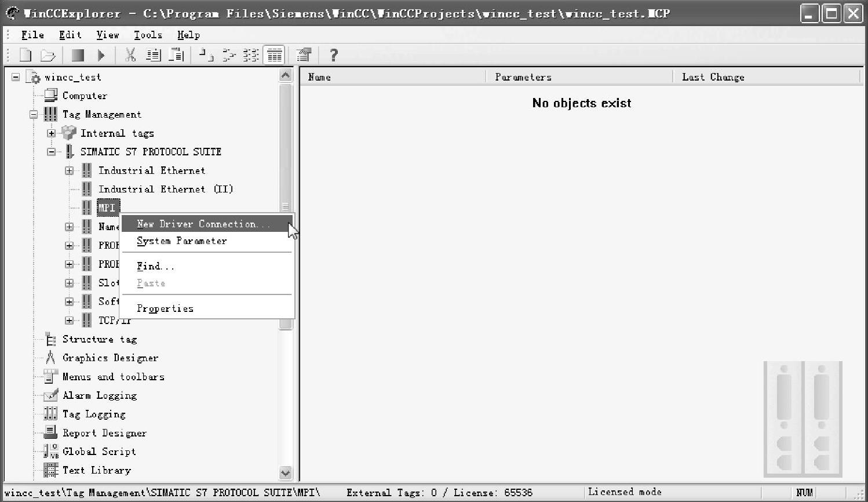Select SIMATIC S7 PROTOCOL SUITE node
The image size is (868, 502).
click(151, 152)
